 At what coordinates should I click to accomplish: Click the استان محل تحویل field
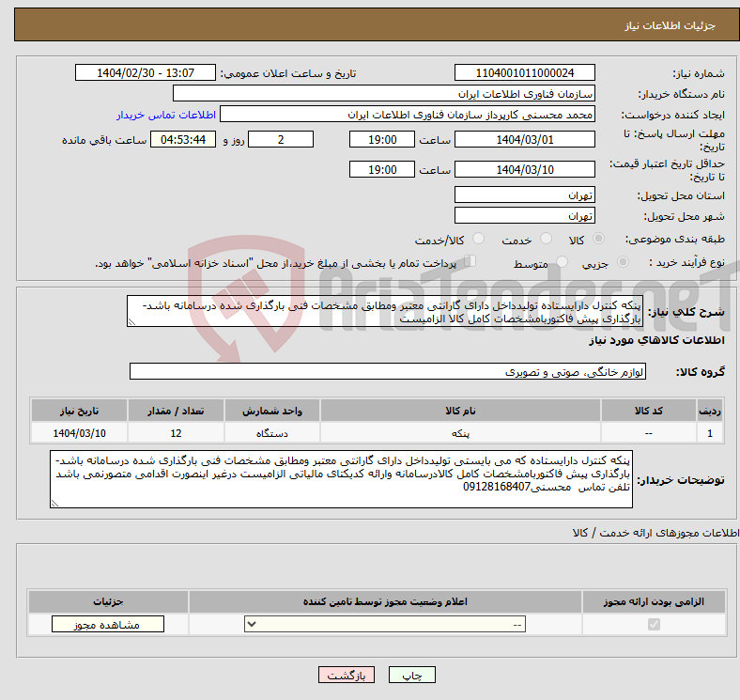tap(524, 194)
